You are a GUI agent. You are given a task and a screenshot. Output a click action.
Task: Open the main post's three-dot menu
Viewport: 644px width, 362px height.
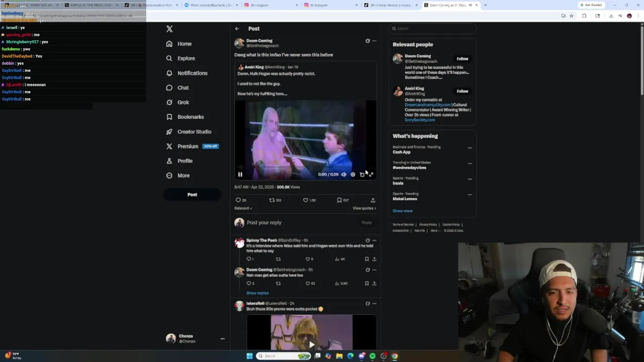(374, 41)
